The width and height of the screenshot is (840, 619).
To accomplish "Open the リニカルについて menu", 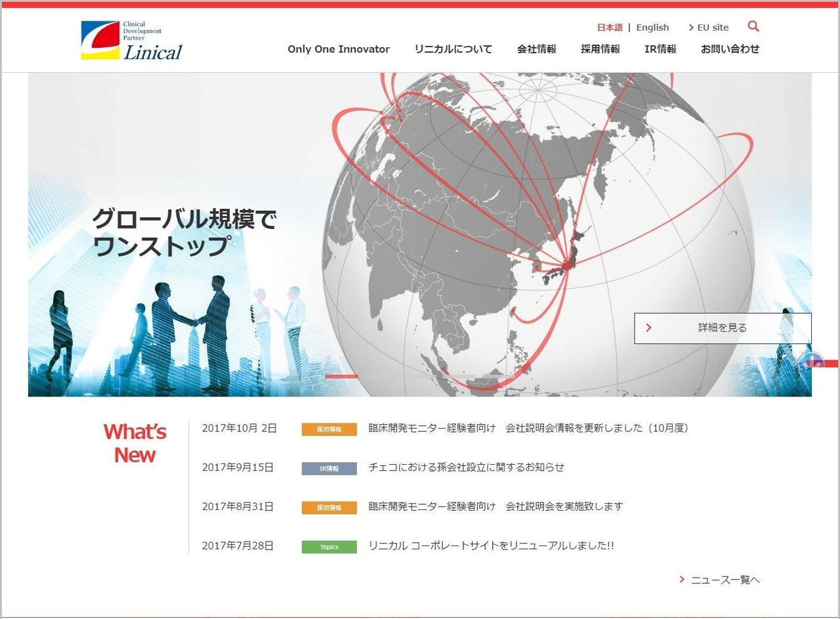I will [x=453, y=49].
